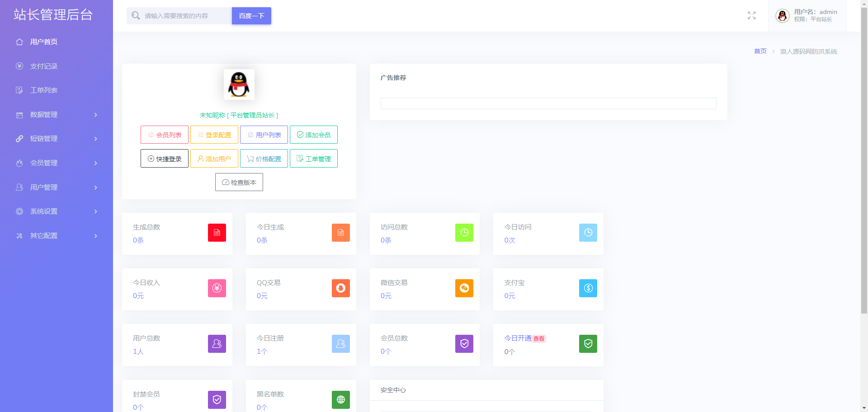
Task: Click the red document icon for 生成总数
Action: pos(217,233)
